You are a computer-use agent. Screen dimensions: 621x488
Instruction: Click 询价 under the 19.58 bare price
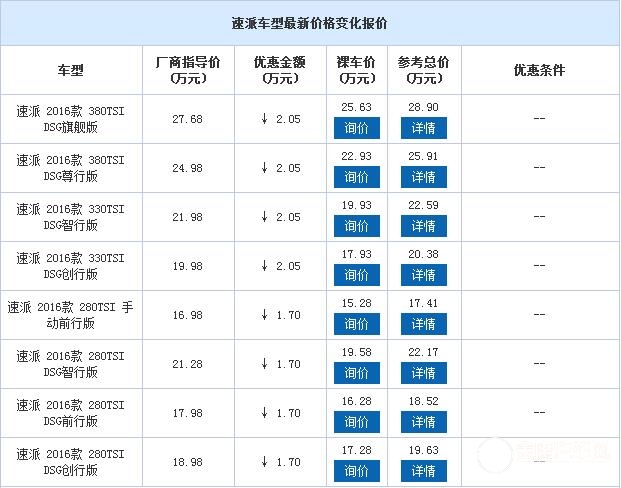pos(357,373)
